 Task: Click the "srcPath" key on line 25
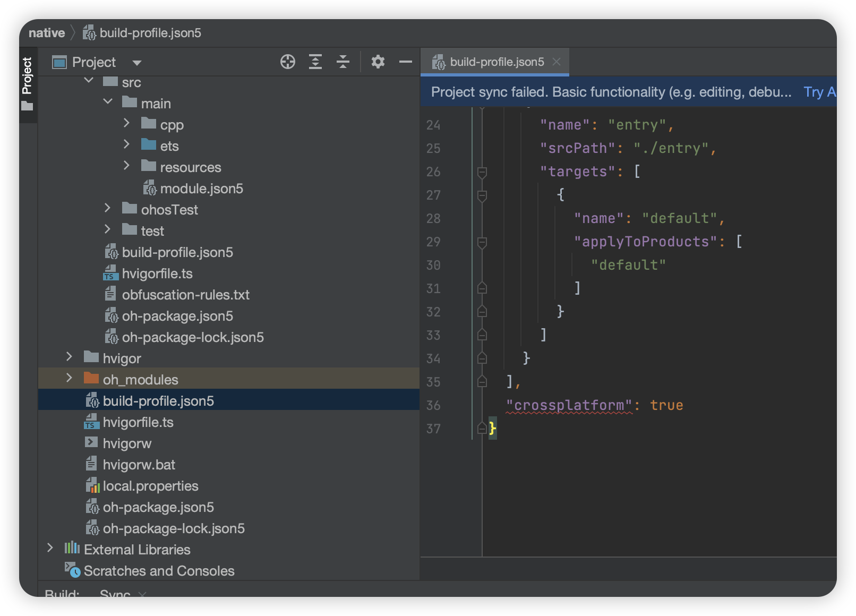click(x=578, y=148)
